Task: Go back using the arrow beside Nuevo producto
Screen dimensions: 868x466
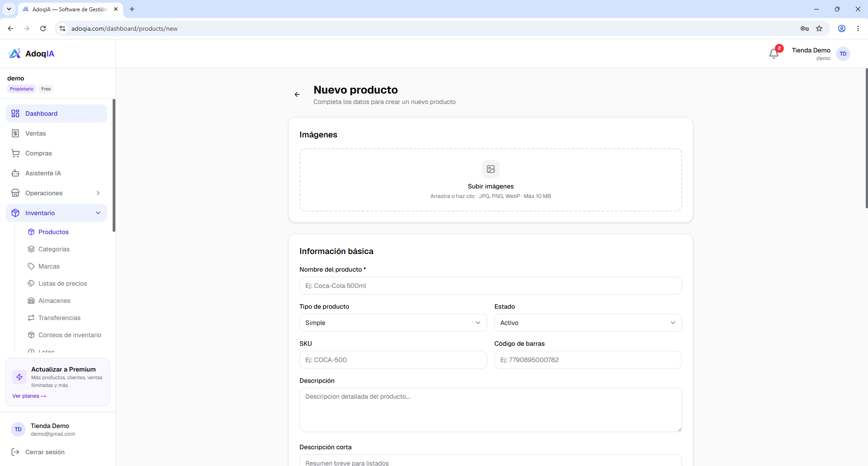Action: pyautogui.click(x=297, y=94)
